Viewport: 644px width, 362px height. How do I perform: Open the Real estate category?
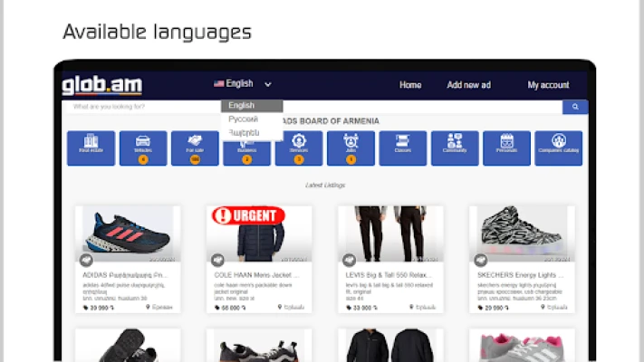(91, 148)
